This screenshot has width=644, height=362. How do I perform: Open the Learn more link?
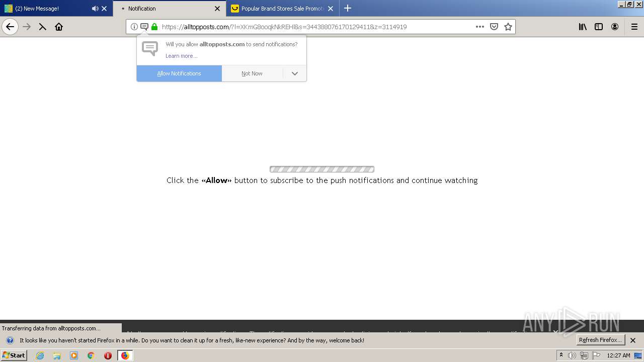(181, 56)
